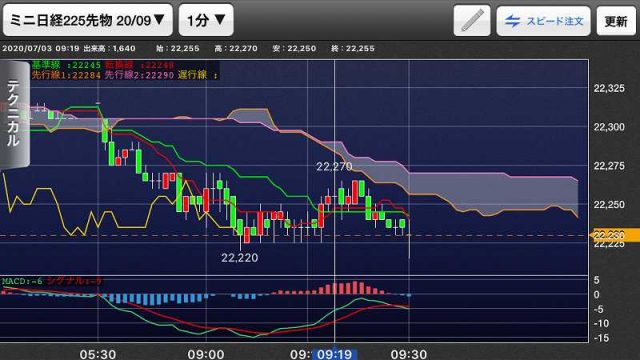Tap the 09:00 time axis label
The image size is (640, 360).
[x=206, y=354]
